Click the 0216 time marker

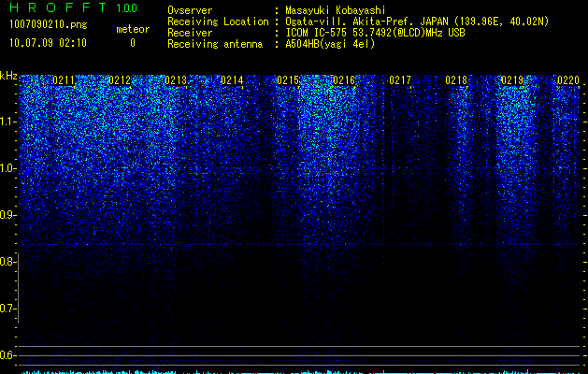tap(344, 80)
